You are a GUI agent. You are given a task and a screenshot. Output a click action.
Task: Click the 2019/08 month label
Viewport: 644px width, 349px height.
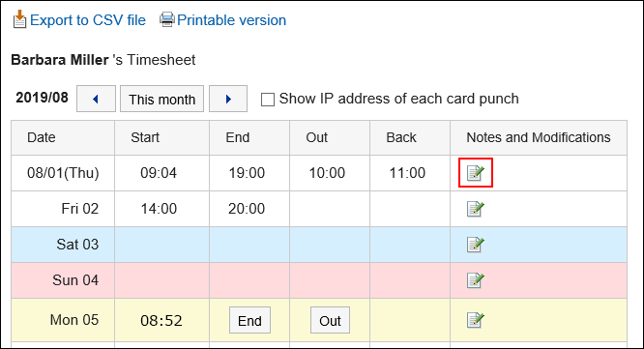(x=42, y=98)
